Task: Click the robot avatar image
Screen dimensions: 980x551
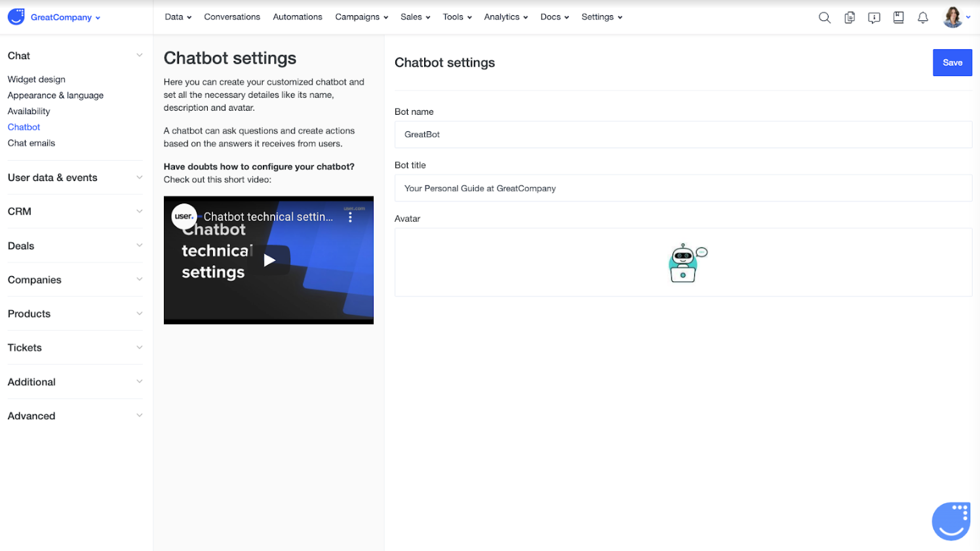Action: [686, 263]
